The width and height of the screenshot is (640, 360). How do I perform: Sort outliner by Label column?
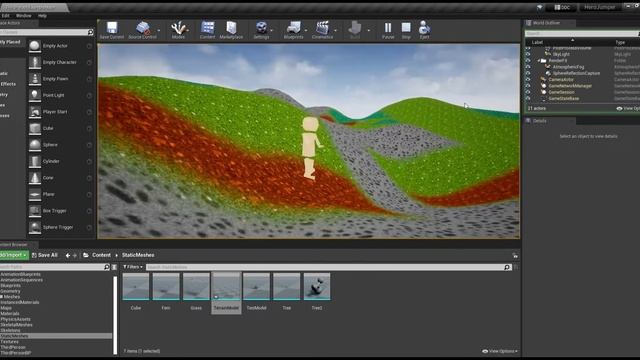537,42
